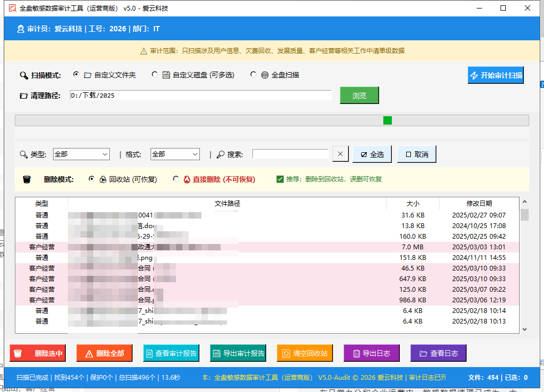The width and height of the screenshot is (544, 392).
Task: Select 回收站 (可恢复) delete mode radio
Action: tap(91, 179)
